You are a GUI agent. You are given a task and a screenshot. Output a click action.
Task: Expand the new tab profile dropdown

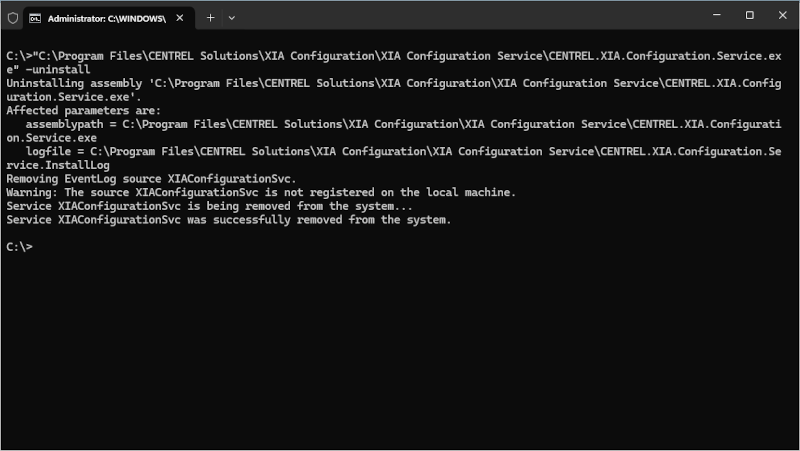coord(232,17)
